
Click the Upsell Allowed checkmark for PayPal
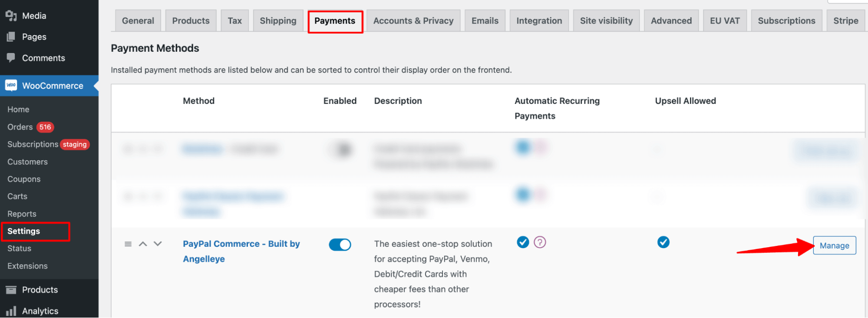(x=663, y=242)
